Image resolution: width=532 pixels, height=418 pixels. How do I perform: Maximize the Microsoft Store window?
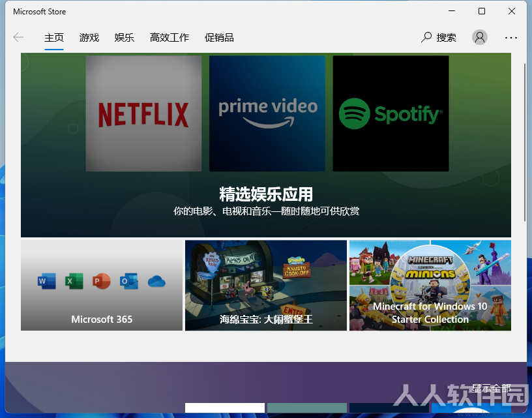pyautogui.click(x=482, y=11)
